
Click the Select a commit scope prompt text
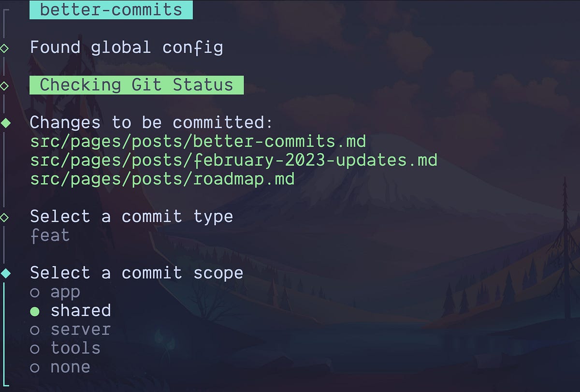point(136,273)
